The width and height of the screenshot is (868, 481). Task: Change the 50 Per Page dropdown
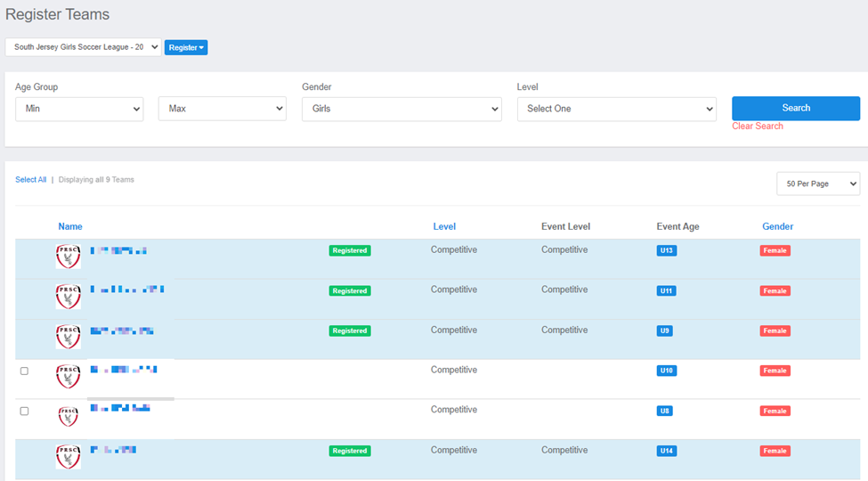817,183
